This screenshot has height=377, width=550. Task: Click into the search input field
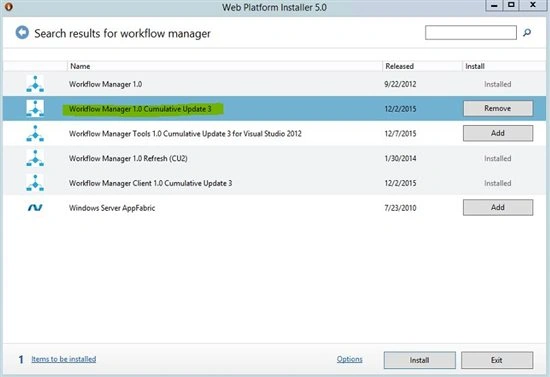[471, 33]
